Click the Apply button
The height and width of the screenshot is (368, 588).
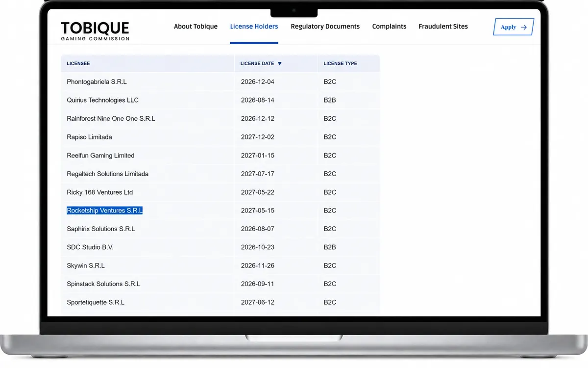click(513, 27)
